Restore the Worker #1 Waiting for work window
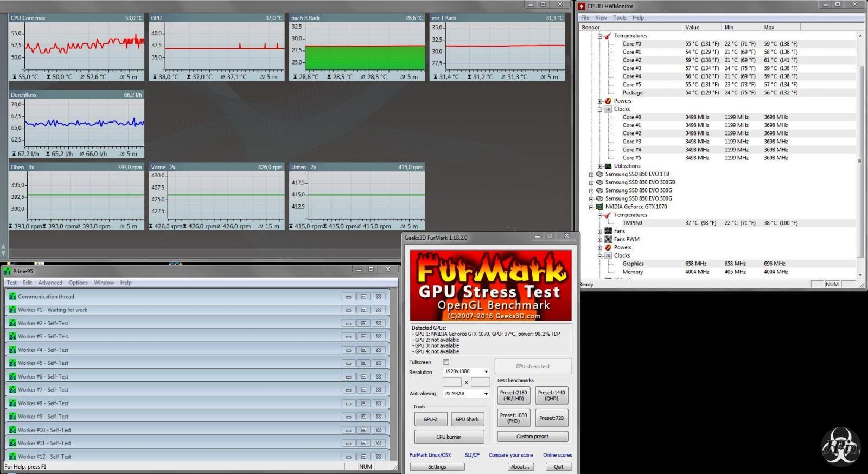 363,310
